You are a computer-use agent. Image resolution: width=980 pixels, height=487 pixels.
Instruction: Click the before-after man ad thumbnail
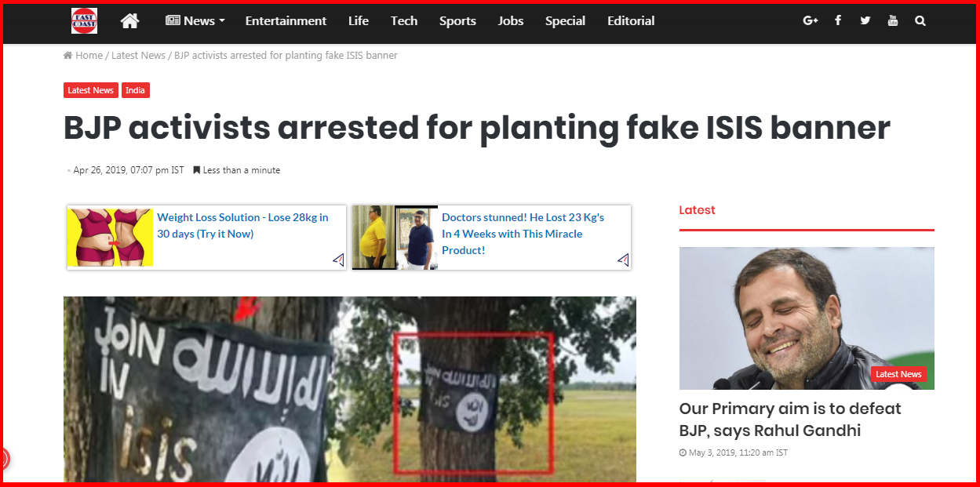pos(395,238)
